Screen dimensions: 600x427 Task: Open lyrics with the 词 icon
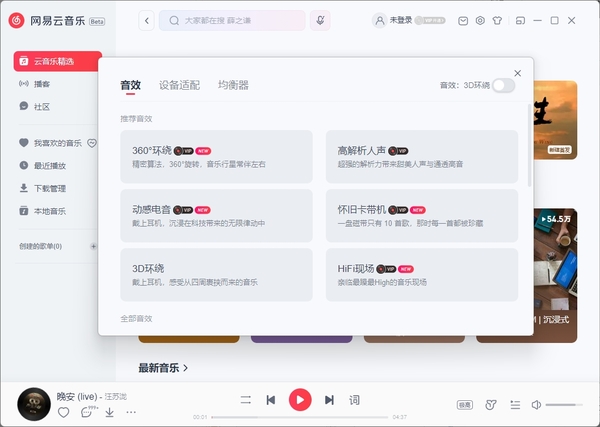pyautogui.click(x=354, y=400)
